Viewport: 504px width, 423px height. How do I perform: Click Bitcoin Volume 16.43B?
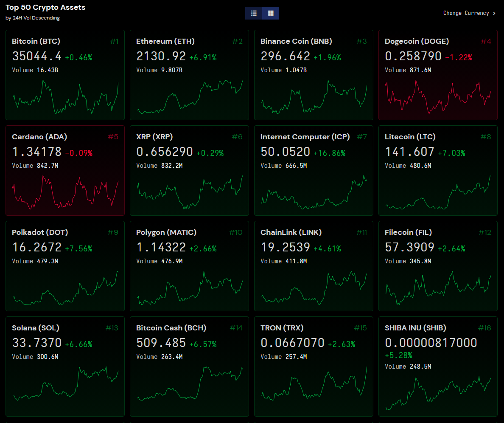pos(35,70)
